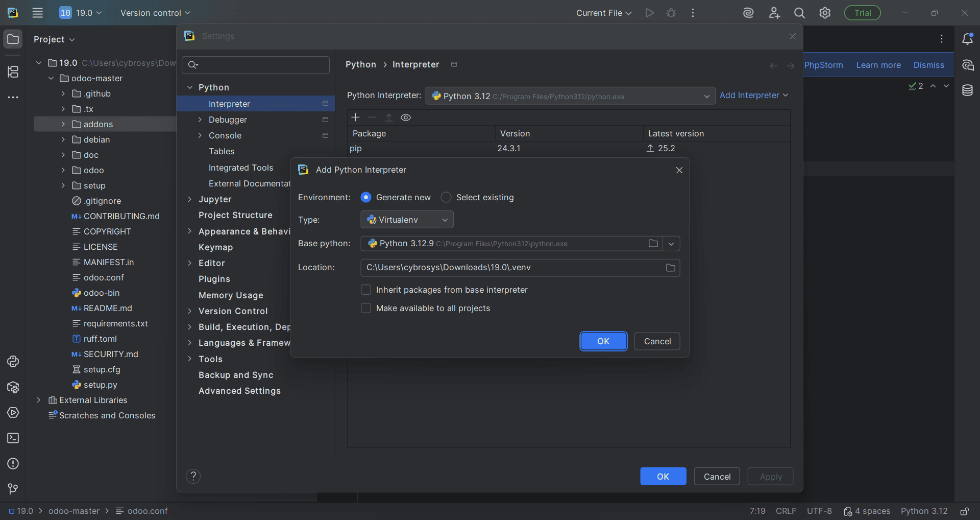Choose Select existing environment radio
Image resolution: width=980 pixels, height=520 pixels.
[x=446, y=197]
